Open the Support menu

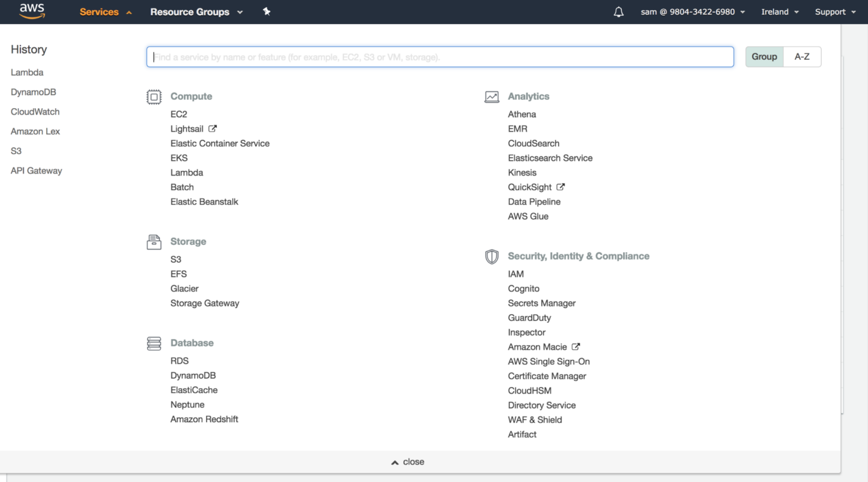point(835,12)
